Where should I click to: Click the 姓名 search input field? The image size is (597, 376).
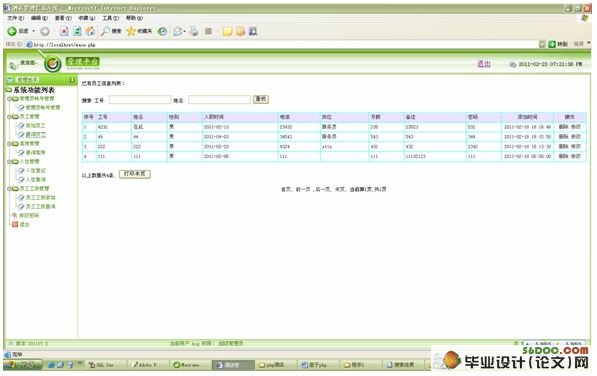coord(219,100)
